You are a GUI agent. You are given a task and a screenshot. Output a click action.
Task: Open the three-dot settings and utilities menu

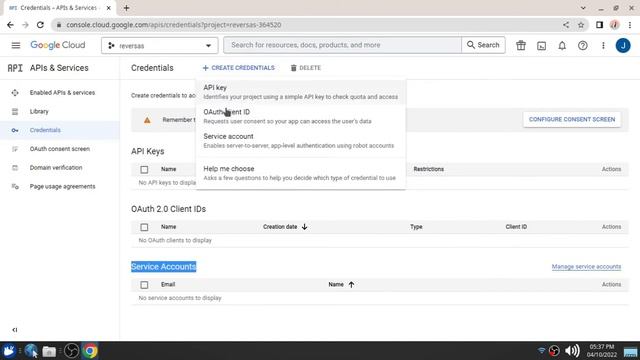coord(603,46)
